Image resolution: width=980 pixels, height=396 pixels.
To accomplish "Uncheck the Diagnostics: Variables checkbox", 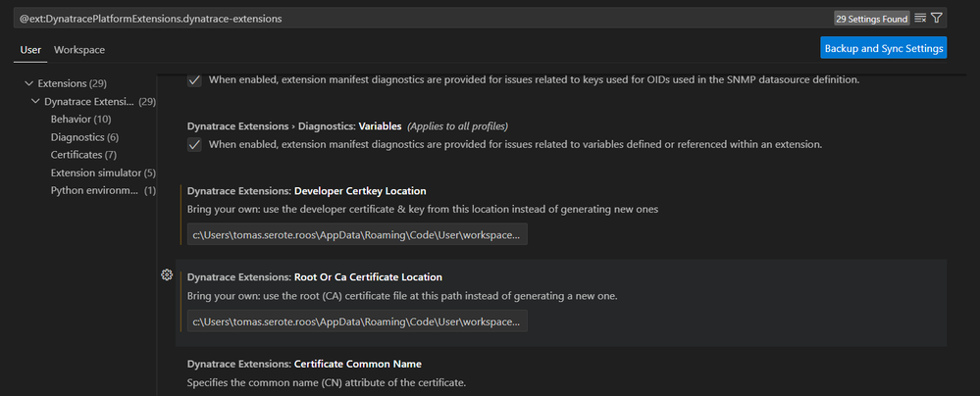I will click(x=194, y=145).
